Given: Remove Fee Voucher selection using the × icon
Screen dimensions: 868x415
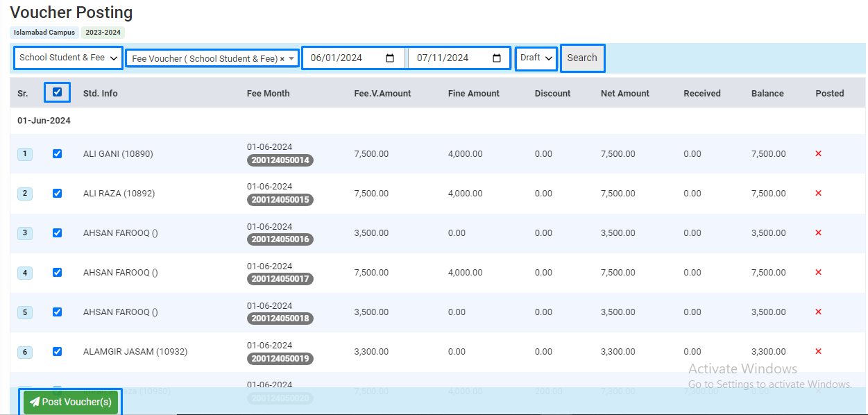Looking at the screenshot, I should [282, 59].
